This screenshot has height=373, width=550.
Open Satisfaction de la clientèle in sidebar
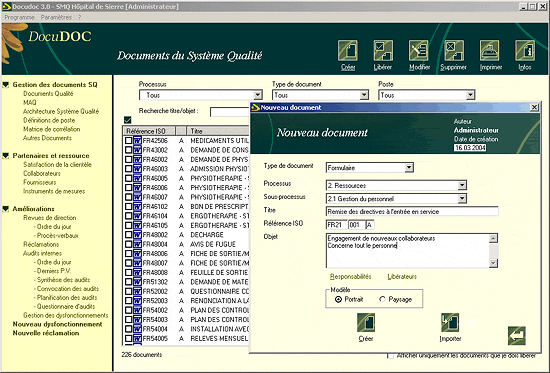[57, 165]
